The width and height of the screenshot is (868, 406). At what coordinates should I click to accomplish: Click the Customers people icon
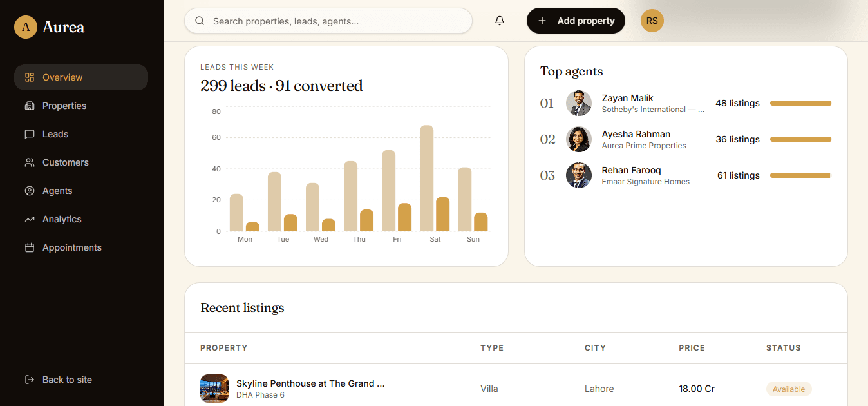[30, 162]
